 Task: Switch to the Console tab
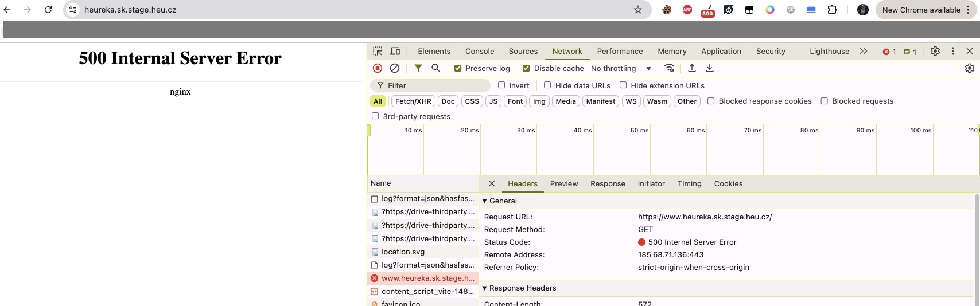coord(480,51)
